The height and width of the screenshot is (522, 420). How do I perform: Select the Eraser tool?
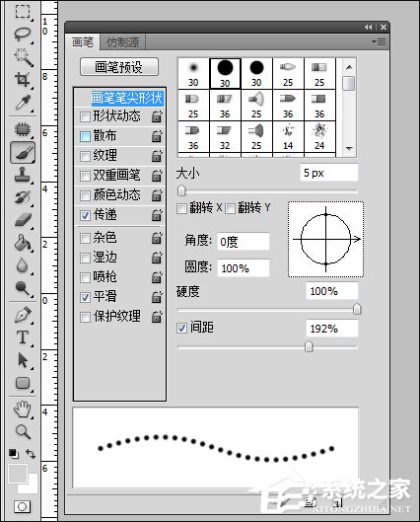[23, 220]
